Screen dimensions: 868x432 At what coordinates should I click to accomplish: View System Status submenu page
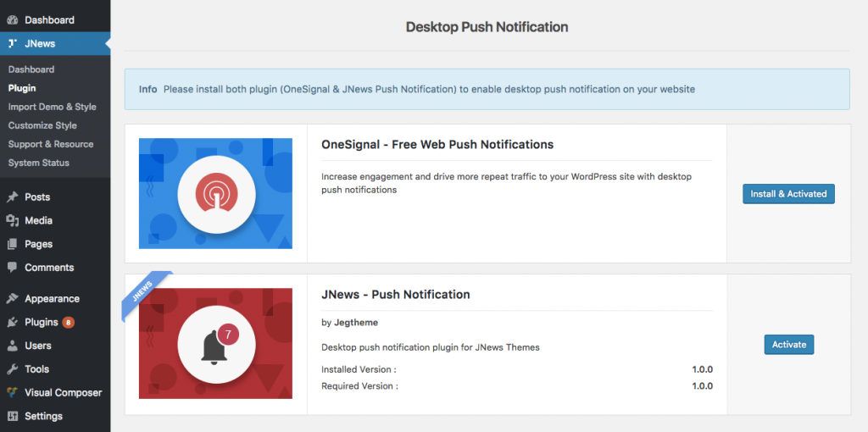click(x=39, y=163)
